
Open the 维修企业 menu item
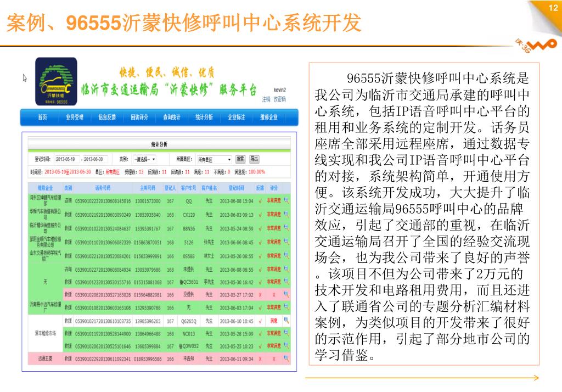point(269,117)
